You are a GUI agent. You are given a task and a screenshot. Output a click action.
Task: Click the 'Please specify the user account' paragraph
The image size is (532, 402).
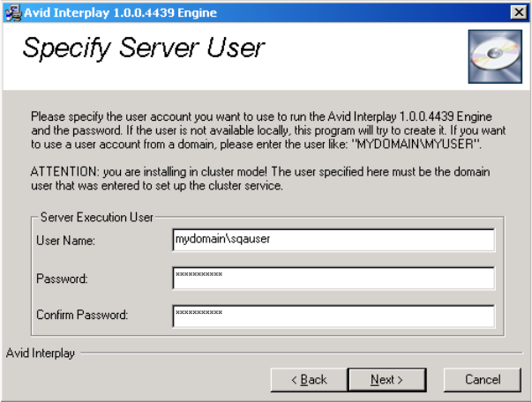pyautogui.click(x=268, y=130)
